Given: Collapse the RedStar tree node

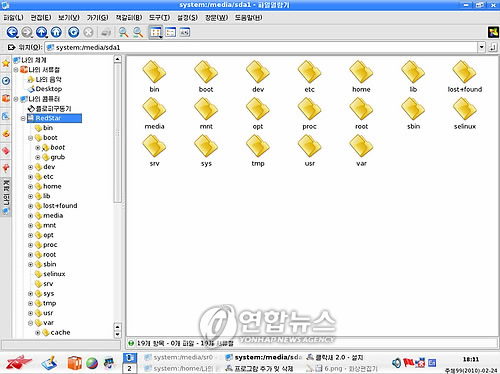Looking at the screenshot, I should click(23, 118).
